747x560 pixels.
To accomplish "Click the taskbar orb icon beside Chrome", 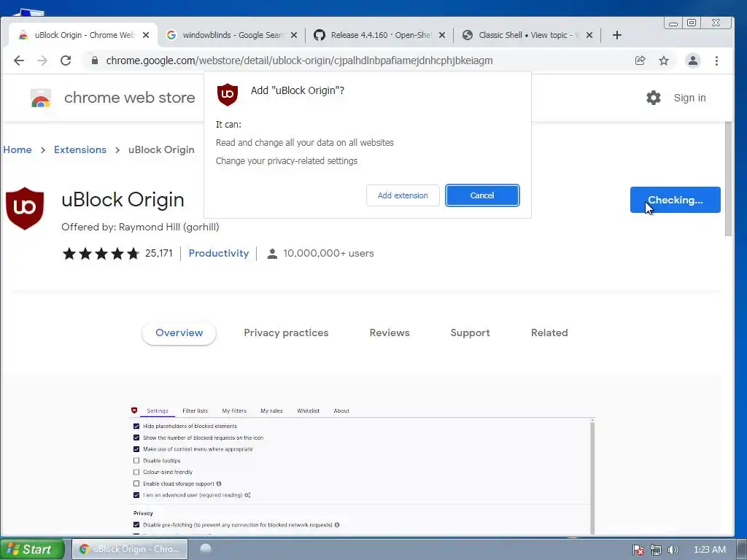I will click(205, 548).
